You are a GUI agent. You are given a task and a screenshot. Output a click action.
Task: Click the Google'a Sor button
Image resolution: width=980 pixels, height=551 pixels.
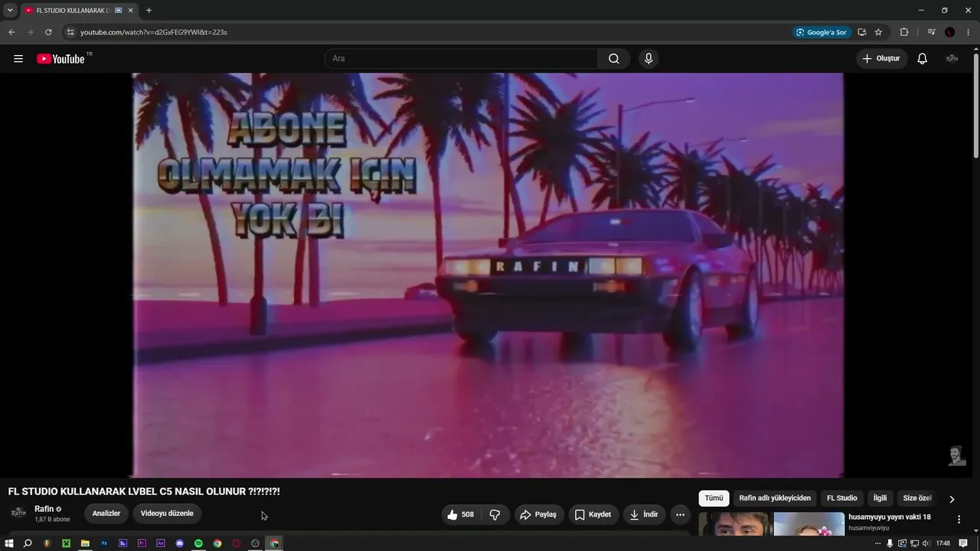822,32
